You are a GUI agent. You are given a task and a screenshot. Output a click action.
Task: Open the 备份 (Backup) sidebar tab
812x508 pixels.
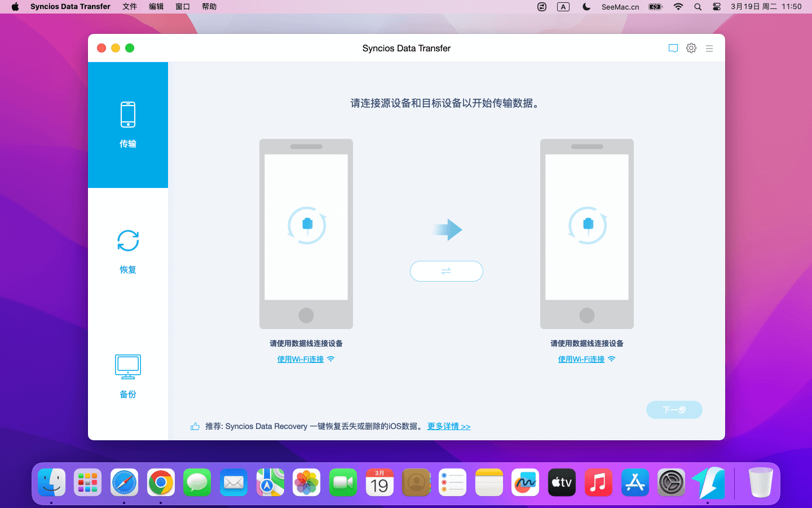(x=128, y=376)
